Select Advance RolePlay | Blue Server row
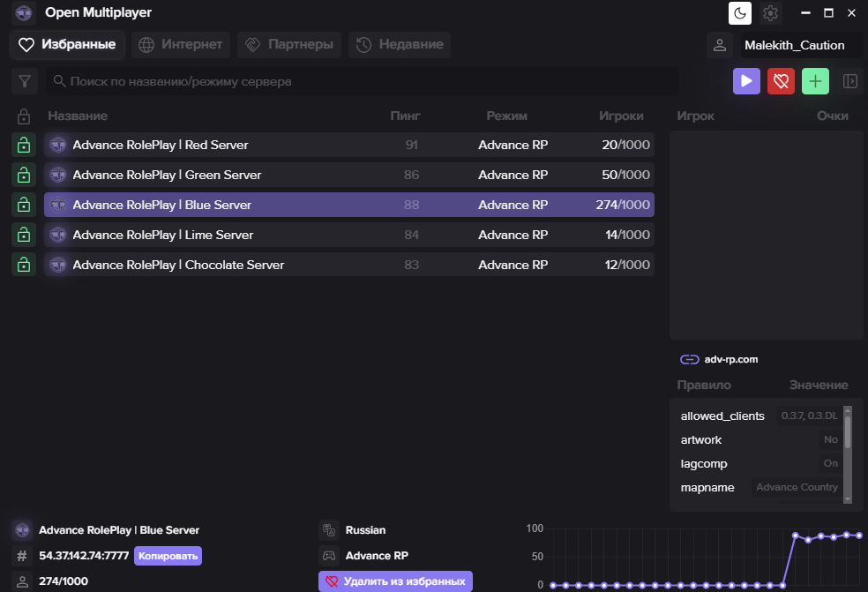The width and height of the screenshot is (868, 592). point(349,205)
